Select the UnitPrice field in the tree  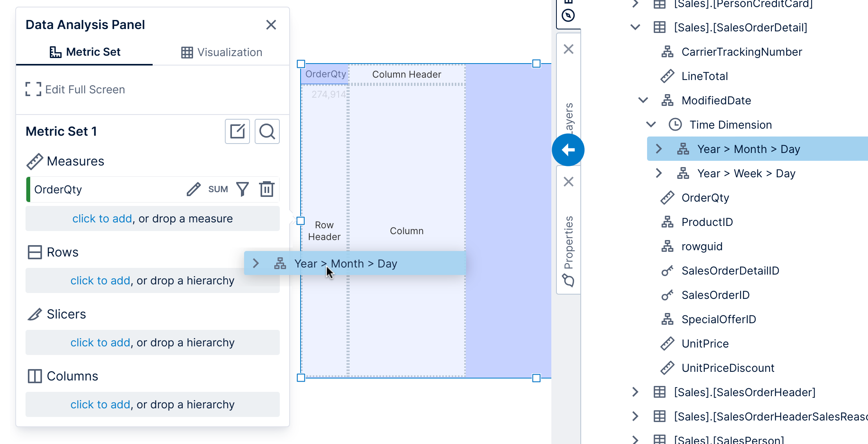705,344
